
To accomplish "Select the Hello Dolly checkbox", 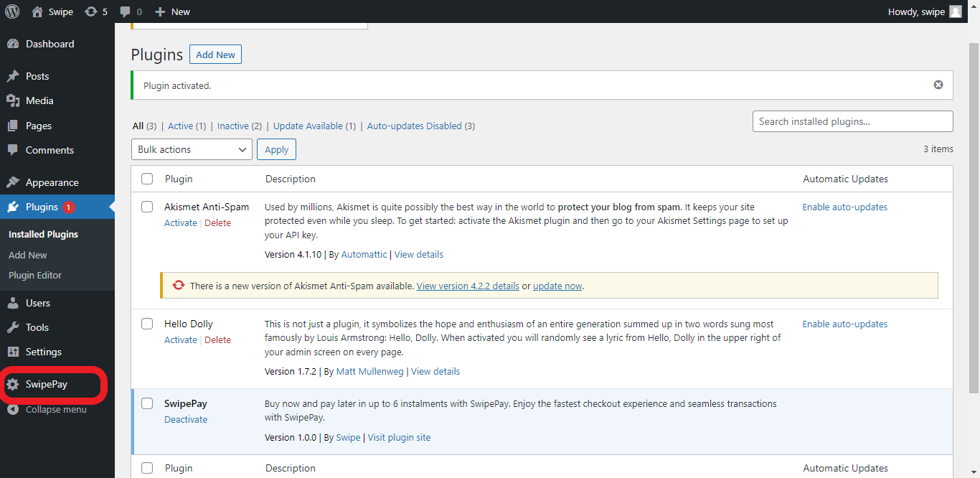I will 147,324.
